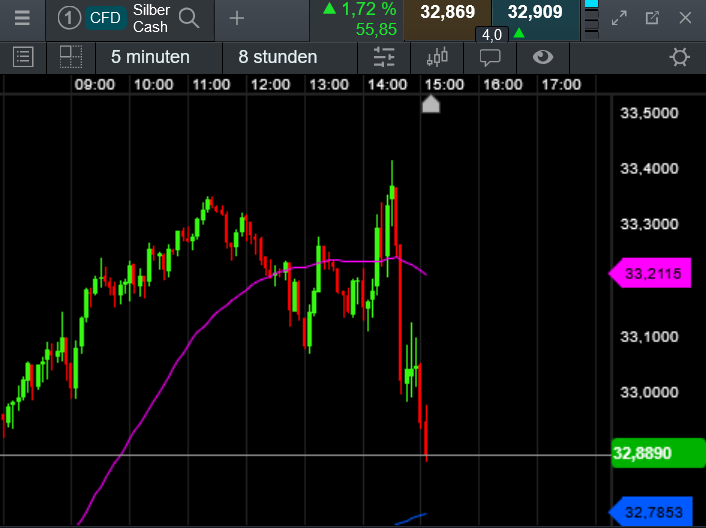Viewport: 706px width, 528px height.
Task: Click the circled number 1 chart link icon
Action: point(69,18)
